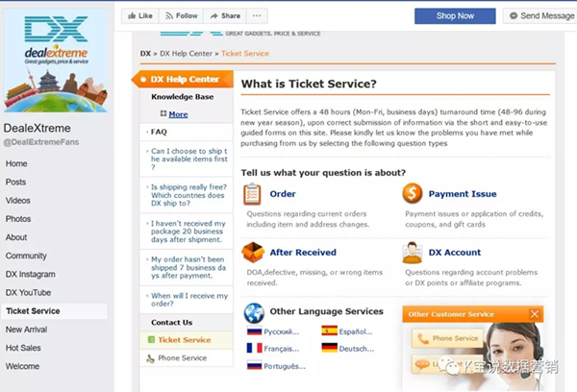Select the German flag icon

[x=329, y=348]
